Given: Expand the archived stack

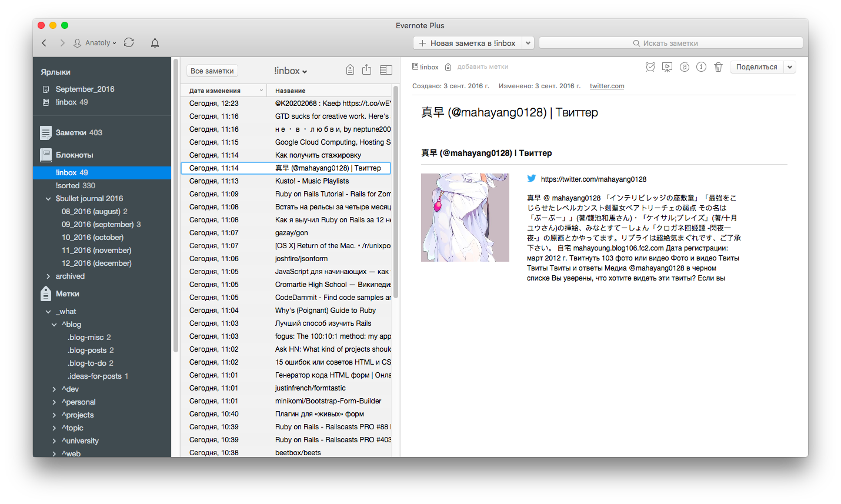Looking at the screenshot, I should 48,276.
